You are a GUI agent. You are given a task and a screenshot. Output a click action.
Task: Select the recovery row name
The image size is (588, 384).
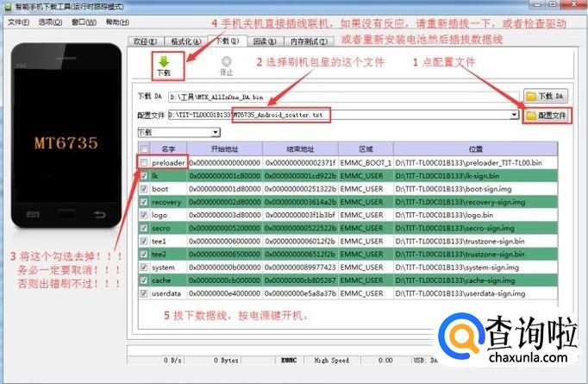[166, 202]
